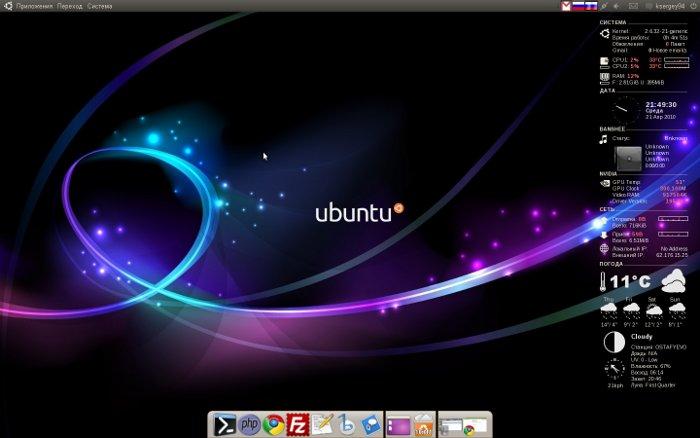
Task: Click the power session button
Action: (692, 6)
